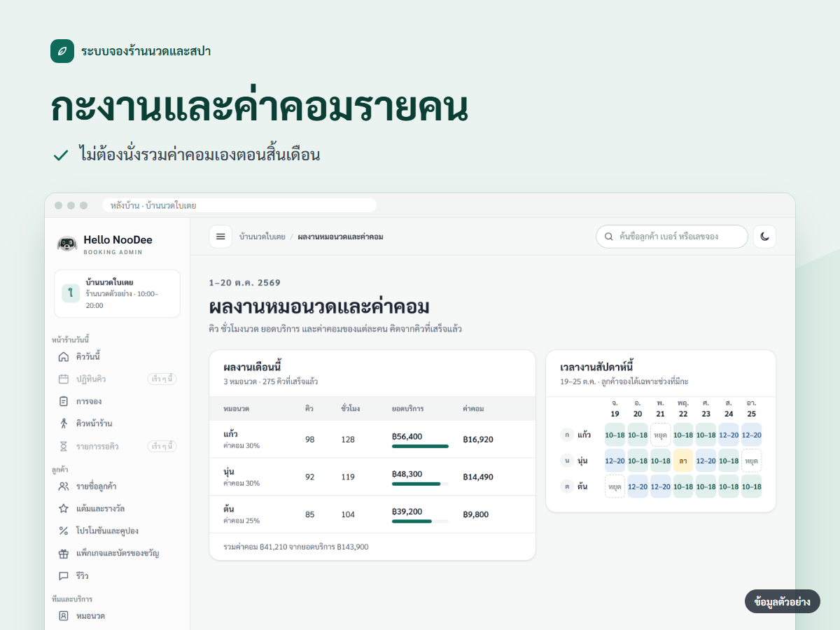Screen dimensions: 840x630
Task: Click the checkmark icon beside ไม่ต้องนั่งรวมค่าคอม
Action: (61, 155)
